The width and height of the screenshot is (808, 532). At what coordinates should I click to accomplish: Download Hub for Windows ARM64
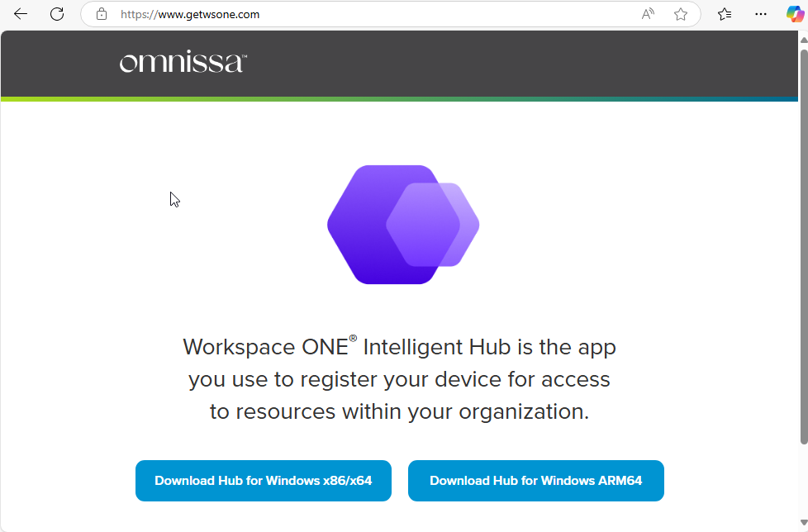coord(536,481)
